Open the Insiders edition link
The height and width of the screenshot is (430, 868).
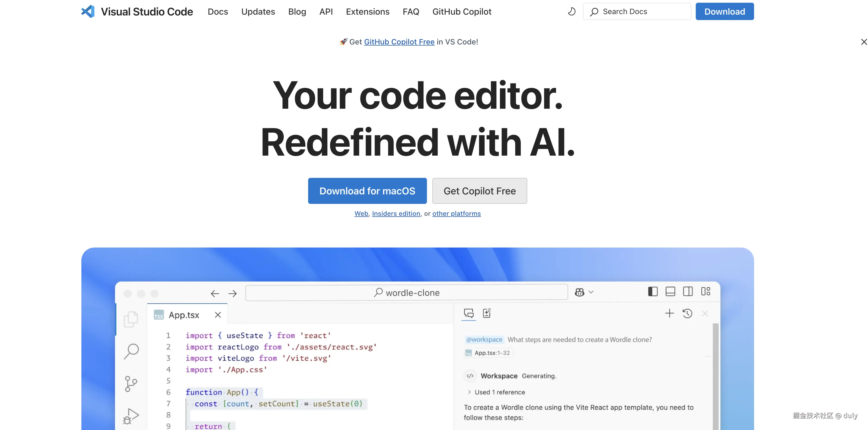396,213
